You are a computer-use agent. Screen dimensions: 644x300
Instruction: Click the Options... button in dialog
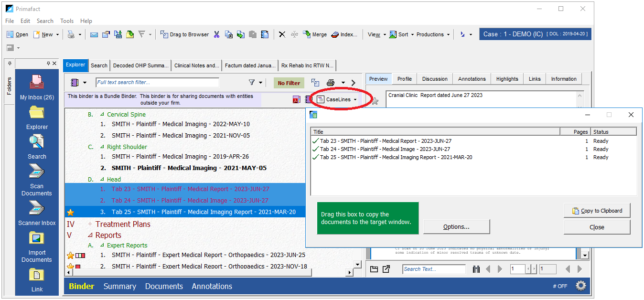tap(456, 227)
